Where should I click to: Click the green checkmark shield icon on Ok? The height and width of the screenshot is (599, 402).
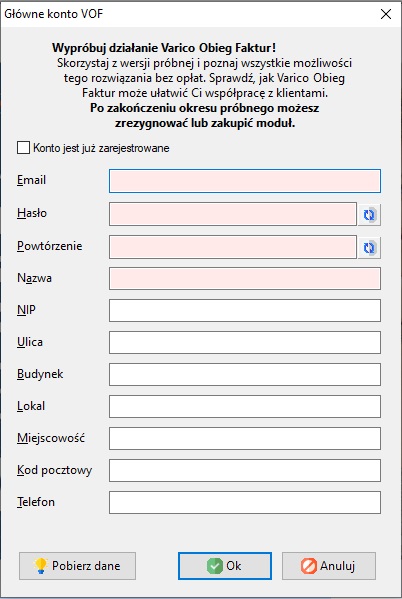(215, 566)
